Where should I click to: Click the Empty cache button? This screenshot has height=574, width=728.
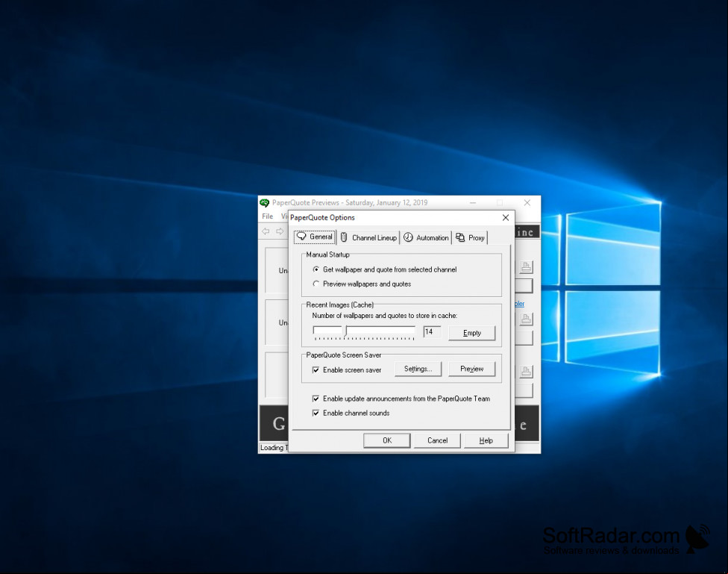pyautogui.click(x=471, y=333)
